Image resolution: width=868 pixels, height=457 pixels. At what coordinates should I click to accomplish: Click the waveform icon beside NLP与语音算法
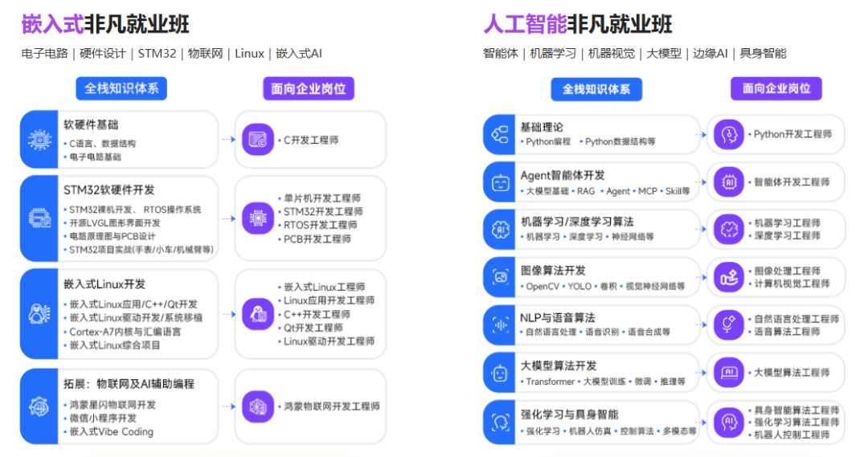point(500,325)
